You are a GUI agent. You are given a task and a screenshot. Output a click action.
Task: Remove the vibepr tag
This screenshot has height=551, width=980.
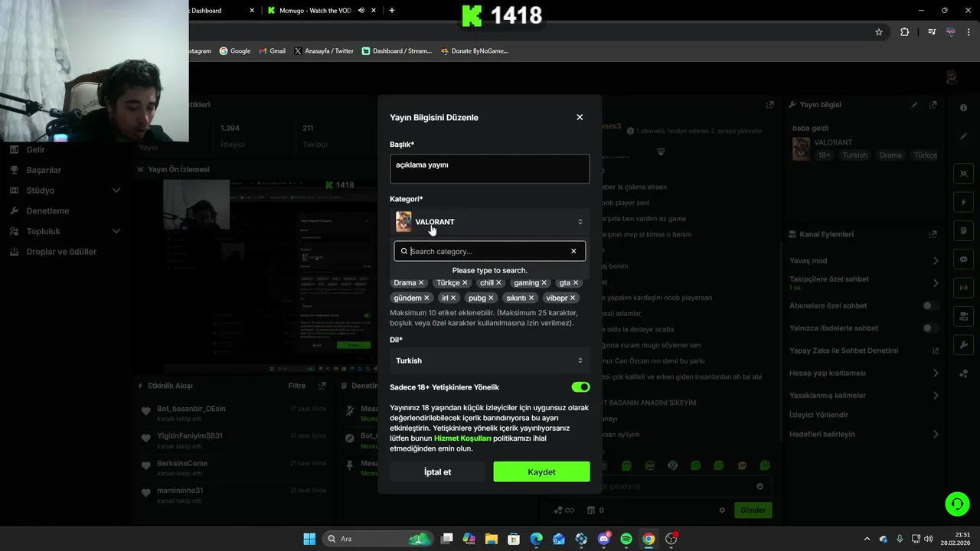tap(573, 298)
